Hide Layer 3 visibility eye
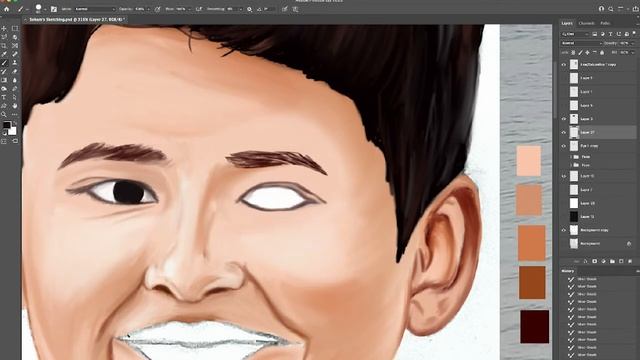The image size is (640, 360). point(564,119)
